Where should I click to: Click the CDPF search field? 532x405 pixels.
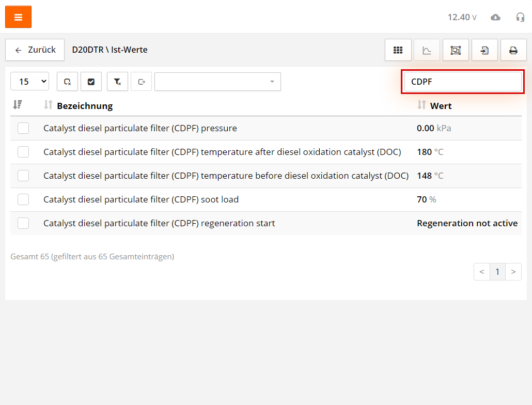pyautogui.click(x=463, y=82)
